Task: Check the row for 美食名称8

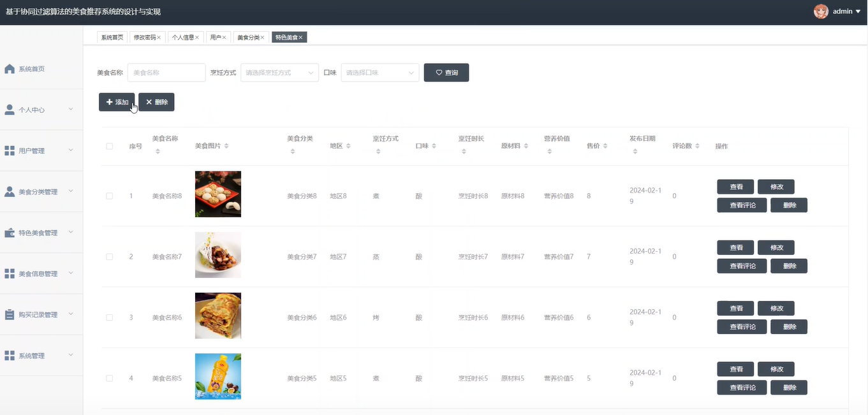Action: pyautogui.click(x=110, y=196)
